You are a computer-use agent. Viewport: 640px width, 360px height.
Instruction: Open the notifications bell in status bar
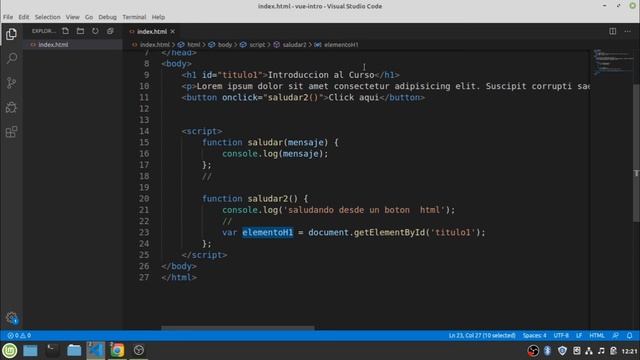(x=629, y=336)
